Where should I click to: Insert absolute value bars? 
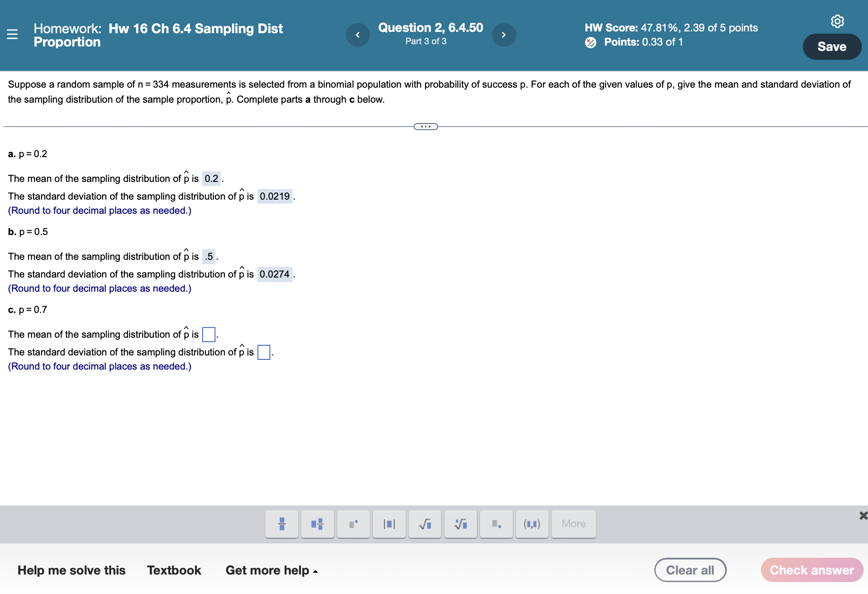(389, 524)
